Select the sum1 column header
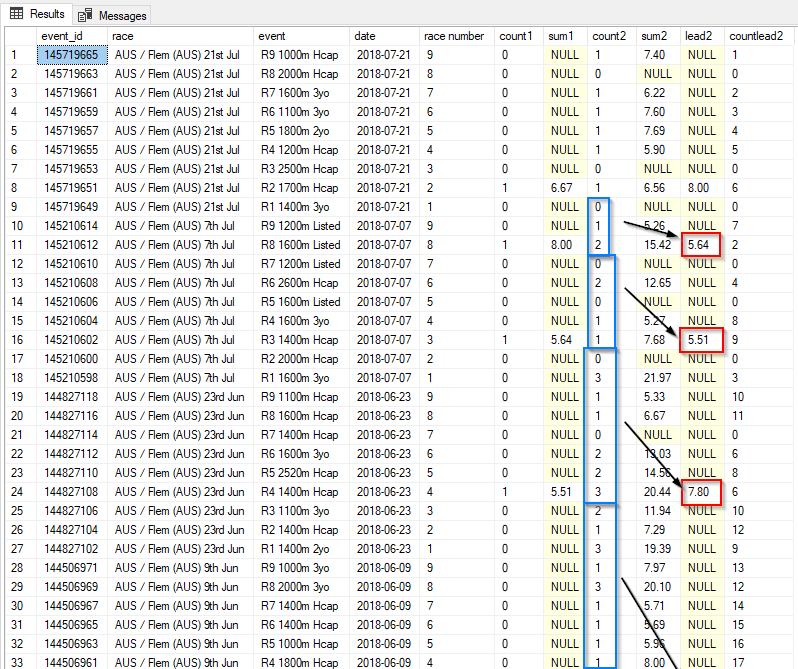 coord(565,36)
